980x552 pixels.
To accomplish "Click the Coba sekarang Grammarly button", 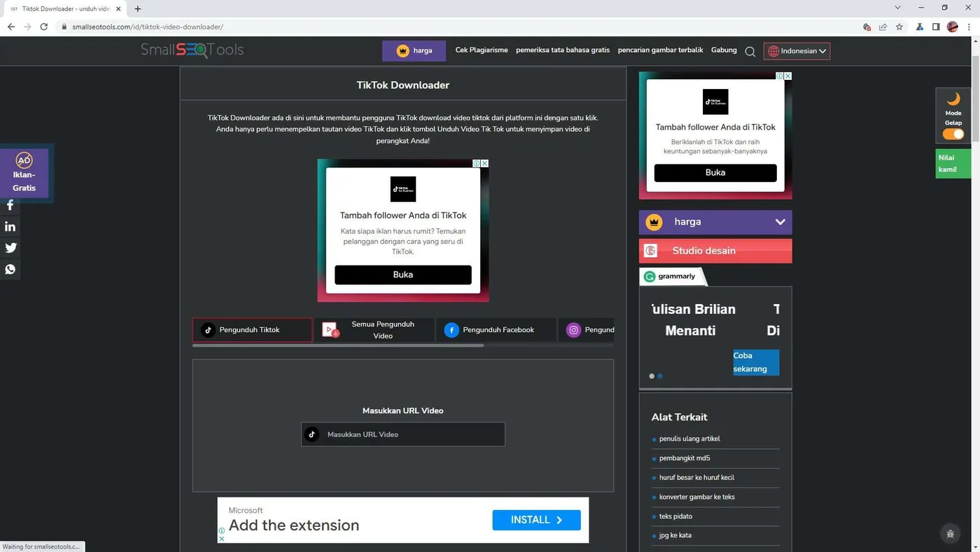I will point(756,362).
